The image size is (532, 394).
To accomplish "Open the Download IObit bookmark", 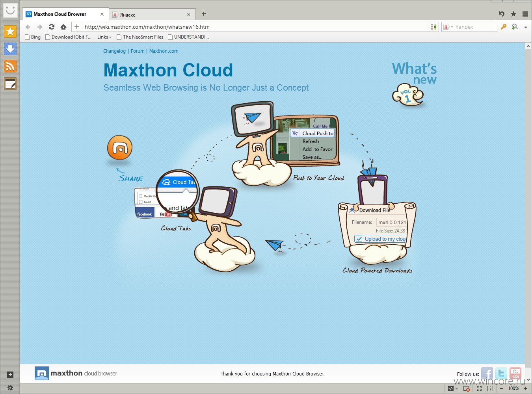I will click(69, 37).
